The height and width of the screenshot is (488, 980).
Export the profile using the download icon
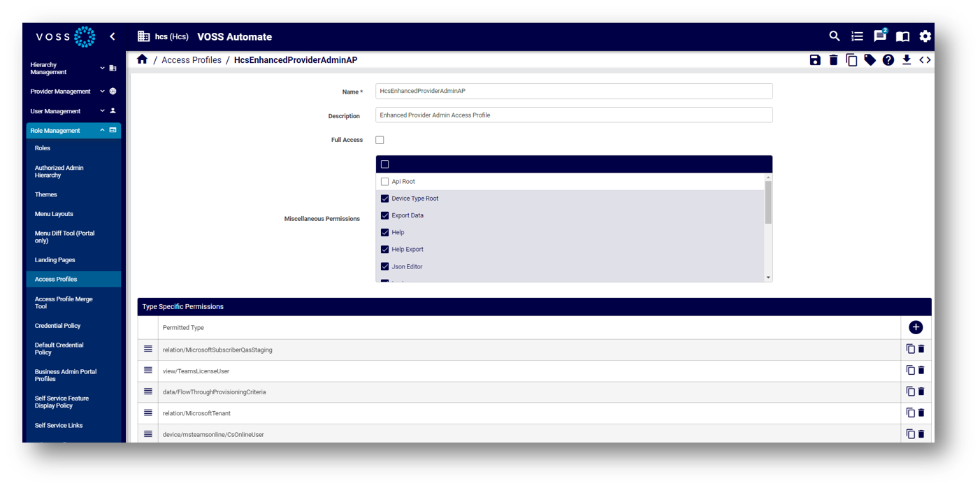(x=907, y=60)
